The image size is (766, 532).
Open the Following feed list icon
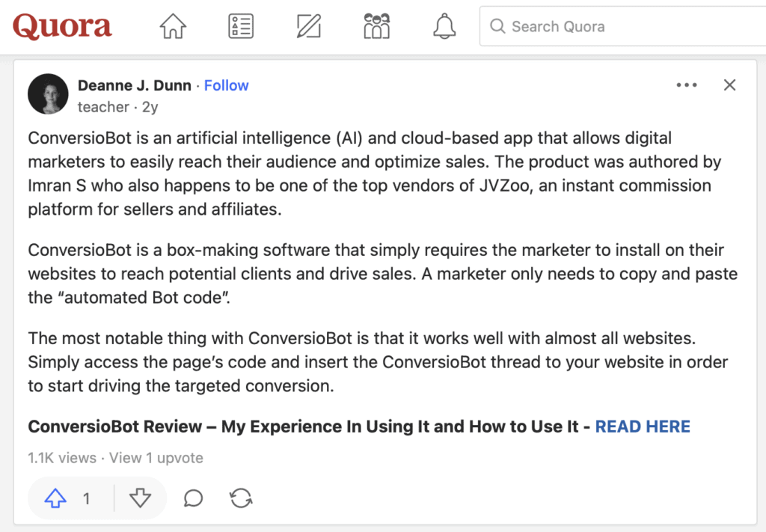pyautogui.click(x=241, y=26)
